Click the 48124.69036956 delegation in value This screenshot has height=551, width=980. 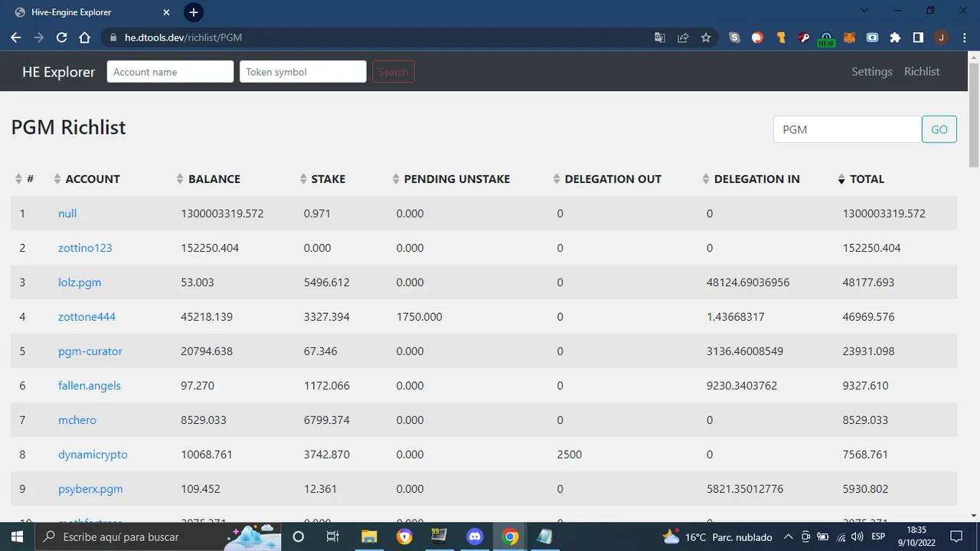pos(748,282)
